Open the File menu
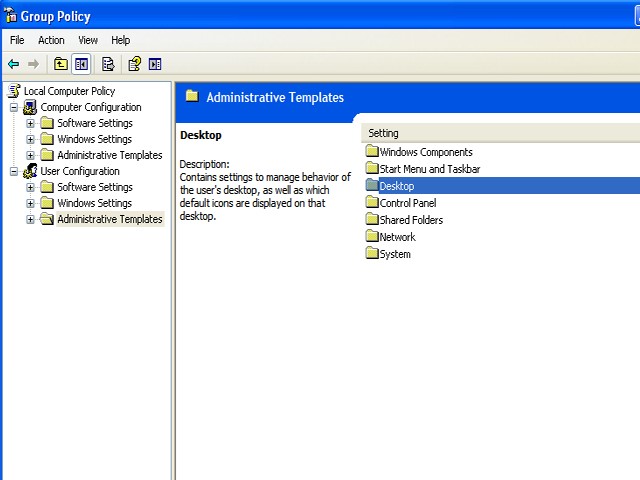Screen dimensions: 640x480 click(17, 40)
